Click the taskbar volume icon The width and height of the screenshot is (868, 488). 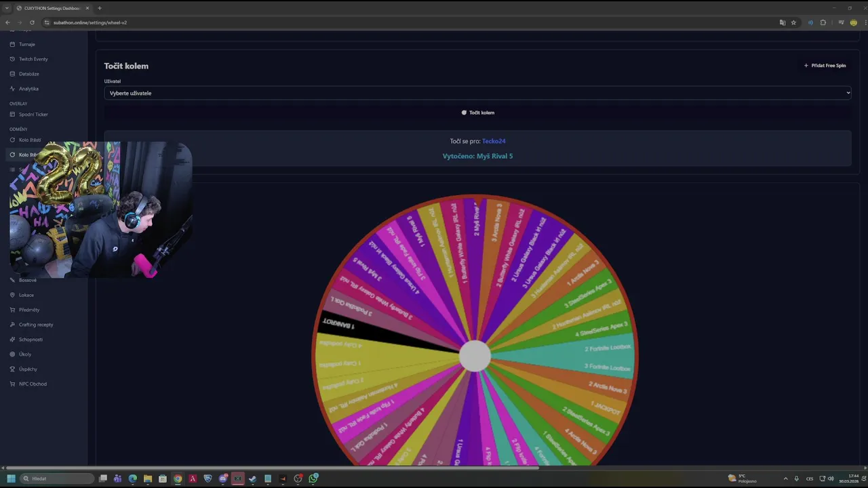[x=831, y=479]
